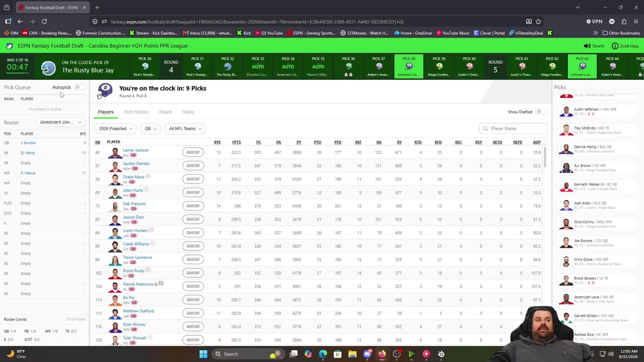
Task: Open the Johnson's roster team dropdown
Action: point(60,122)
